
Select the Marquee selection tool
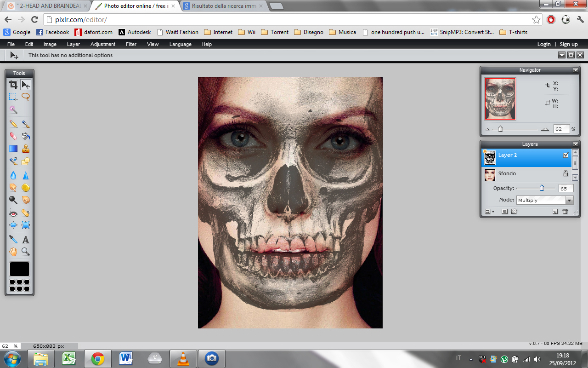tap(13, 97)
